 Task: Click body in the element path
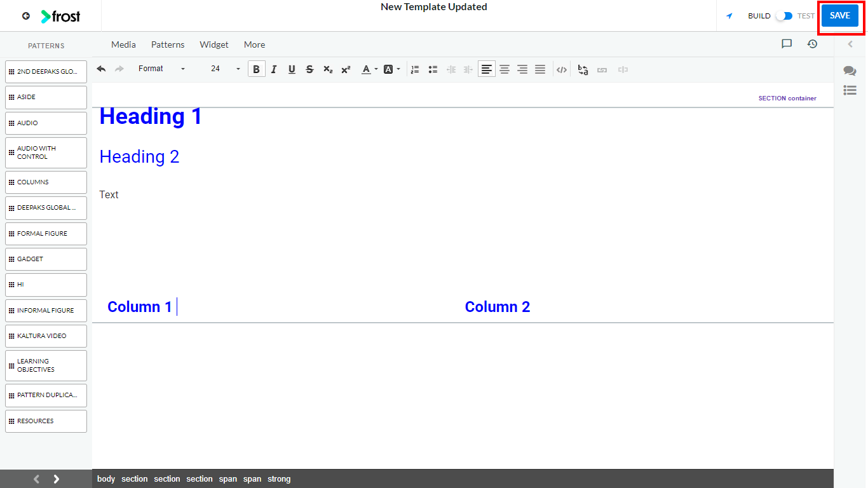point(106,479)
